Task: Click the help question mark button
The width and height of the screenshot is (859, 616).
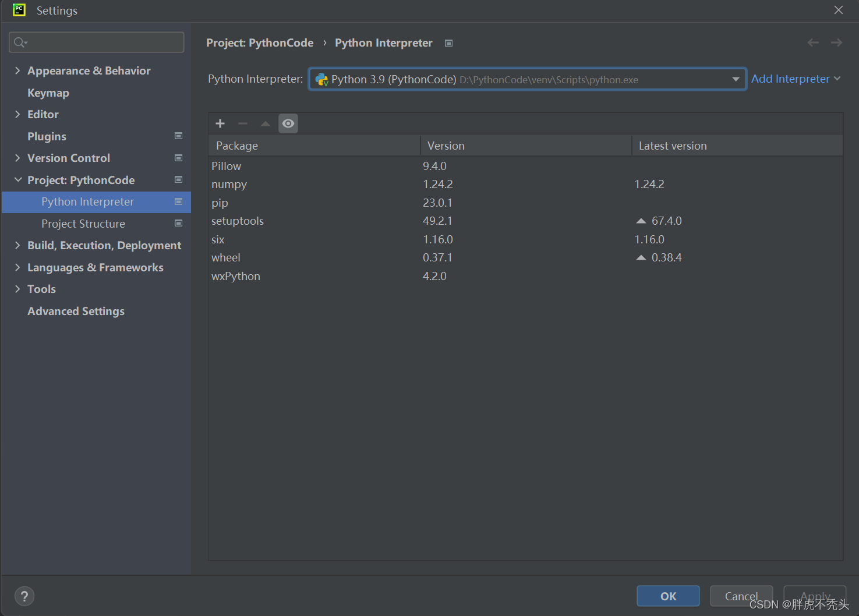Action: coord(24,596)
